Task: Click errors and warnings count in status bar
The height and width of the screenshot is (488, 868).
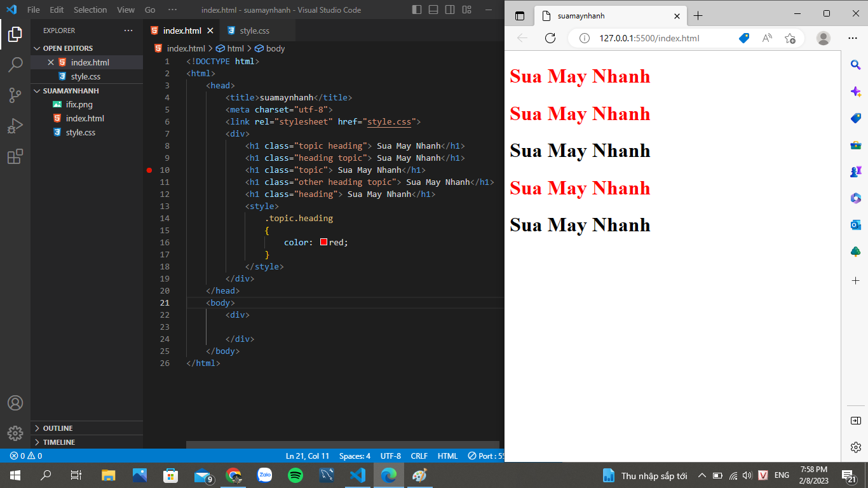Action: (x=26, y=456)
